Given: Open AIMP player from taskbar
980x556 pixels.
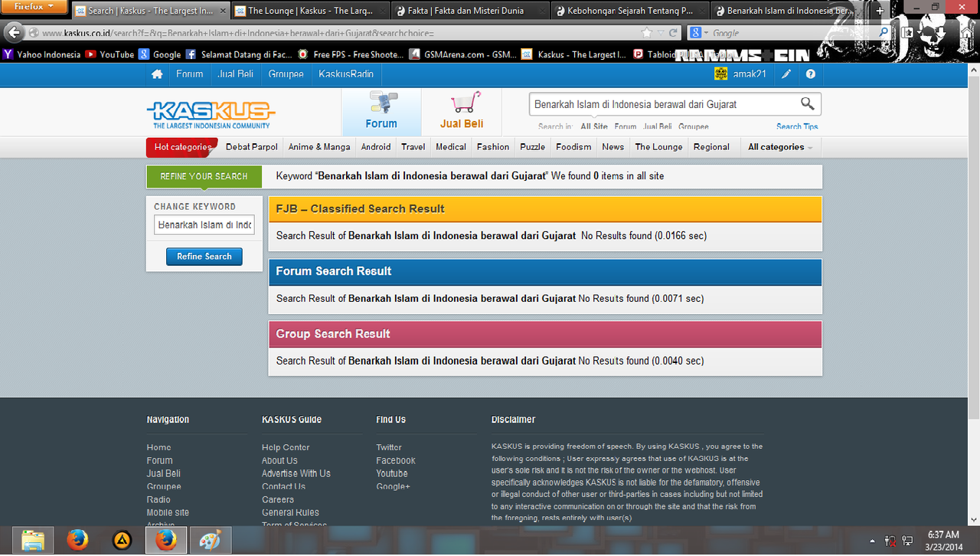Looking at the screenshot, I should (x=121, y=540).
